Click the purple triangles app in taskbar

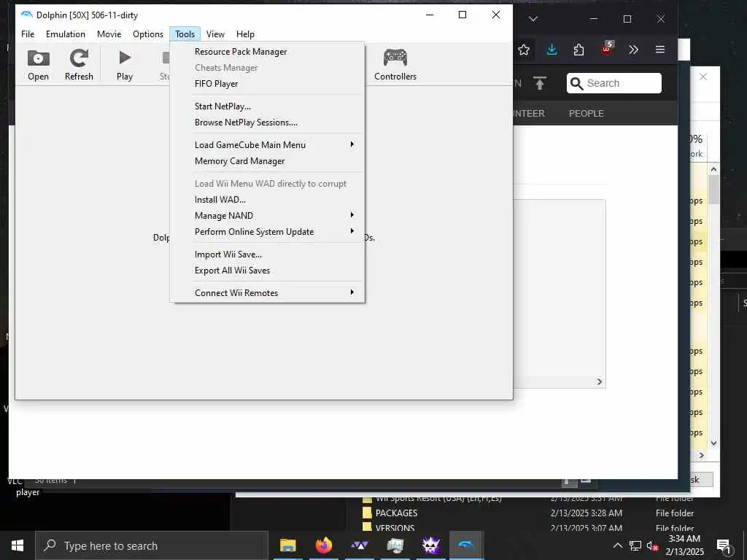pos(359,545)
